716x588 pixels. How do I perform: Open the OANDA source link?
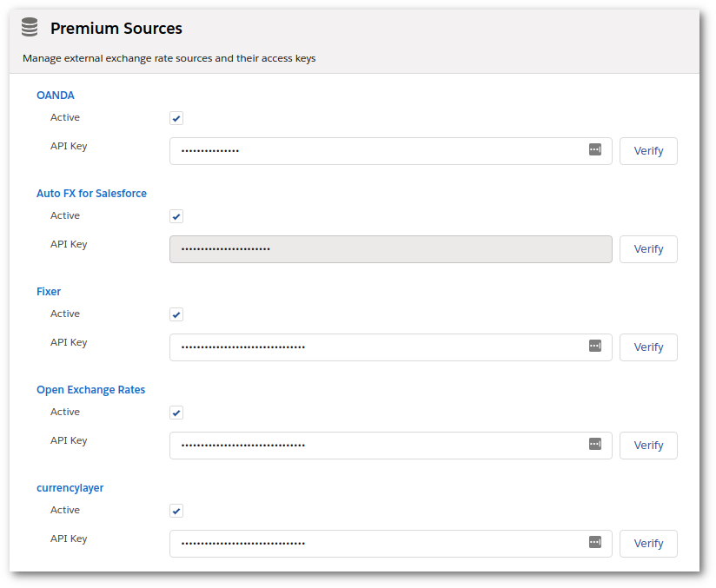pos(56,96)
